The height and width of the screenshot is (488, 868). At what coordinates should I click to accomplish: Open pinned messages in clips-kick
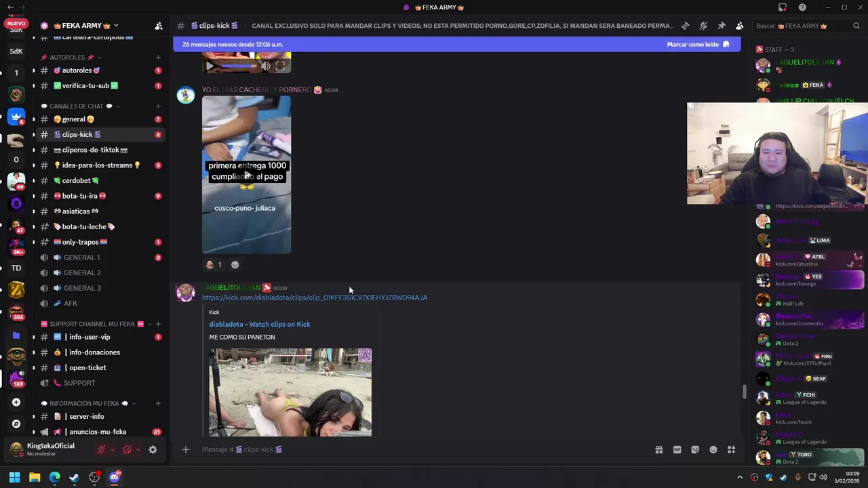tap(722, 26)
